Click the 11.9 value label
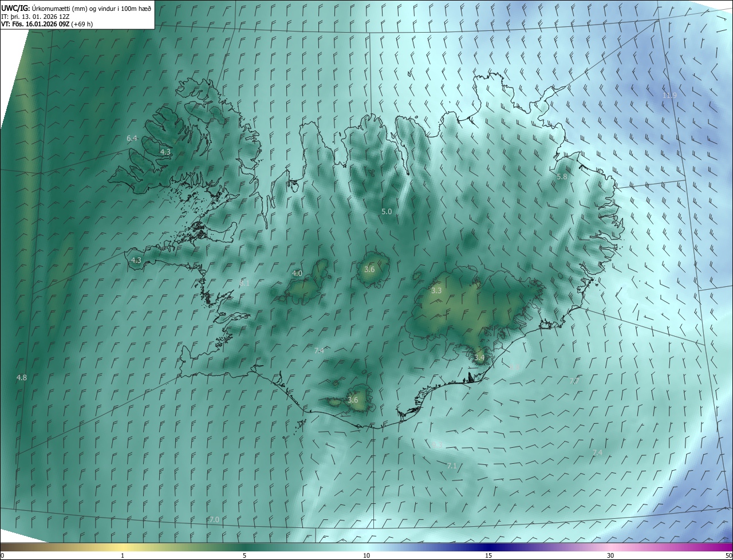 click(669, 95)
